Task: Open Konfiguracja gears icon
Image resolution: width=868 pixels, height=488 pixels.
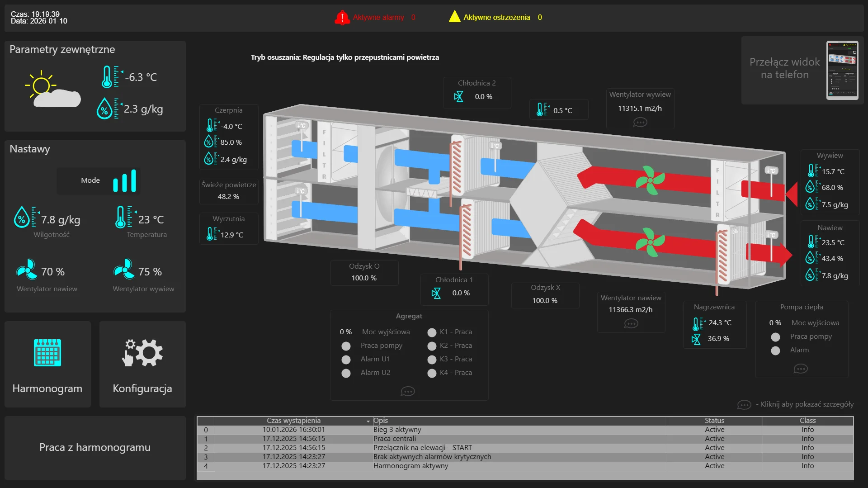Action: coord(142,353)
